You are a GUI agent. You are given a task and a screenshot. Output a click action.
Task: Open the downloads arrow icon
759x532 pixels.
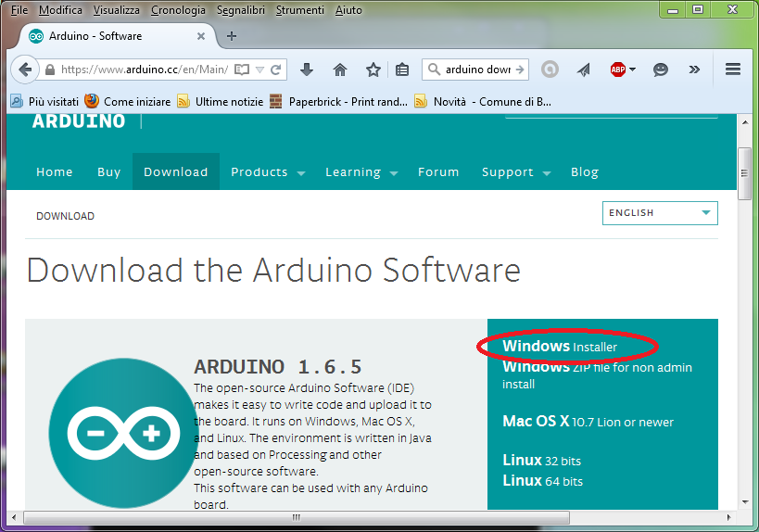307,70
